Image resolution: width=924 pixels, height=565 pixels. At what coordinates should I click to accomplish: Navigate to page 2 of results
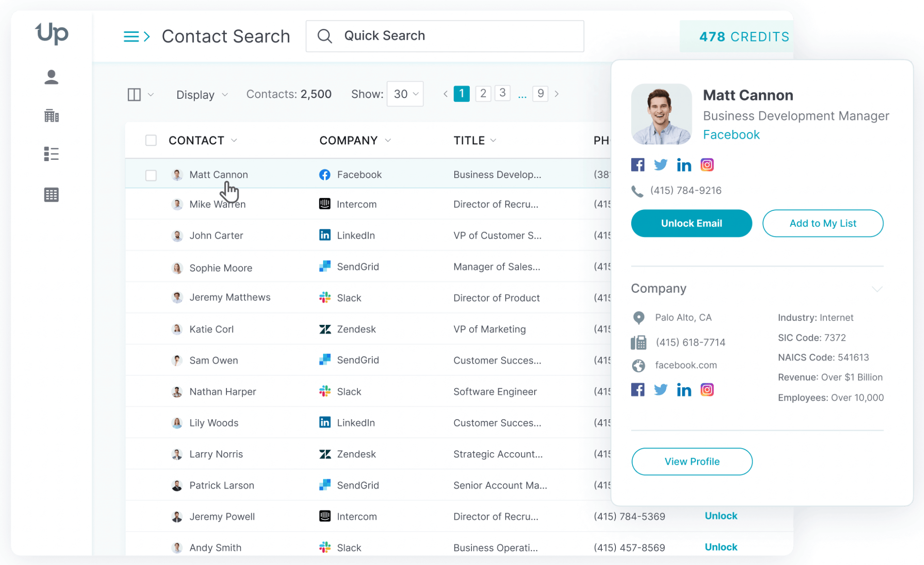482,93
